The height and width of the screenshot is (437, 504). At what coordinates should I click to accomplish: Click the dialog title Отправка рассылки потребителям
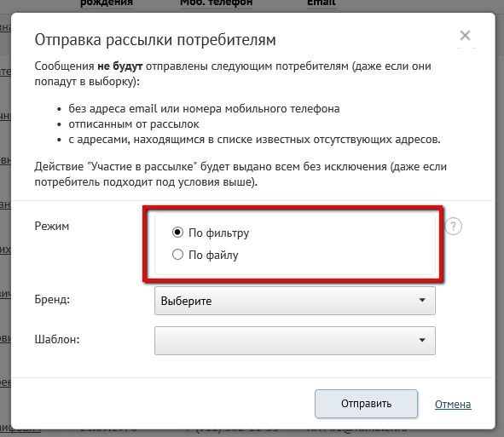coord(155,40)
